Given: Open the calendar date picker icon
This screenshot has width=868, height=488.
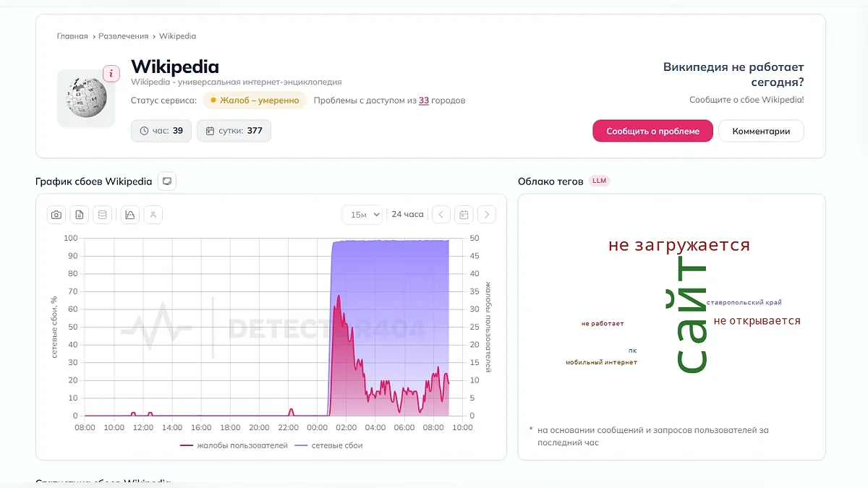Looking at the screenshot, I should (464, 215).
